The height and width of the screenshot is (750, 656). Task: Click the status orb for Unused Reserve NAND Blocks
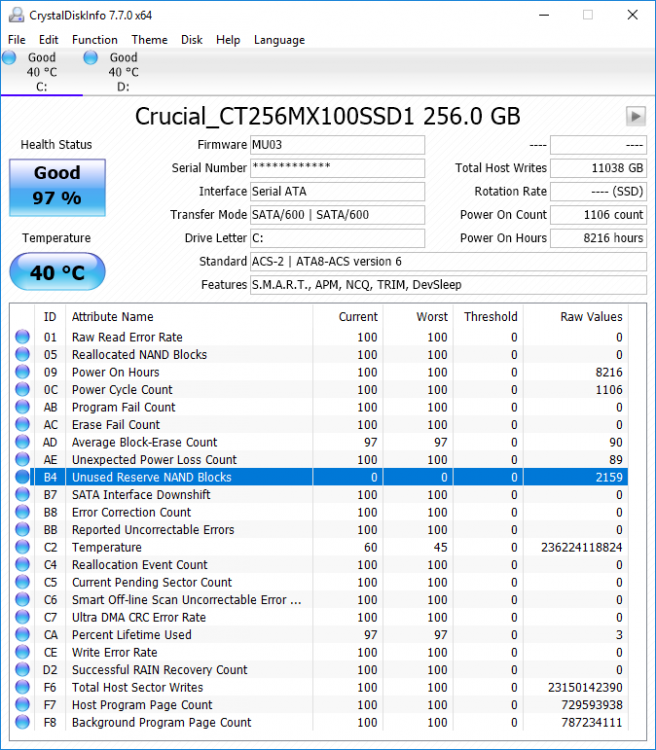tap(22, 477)
